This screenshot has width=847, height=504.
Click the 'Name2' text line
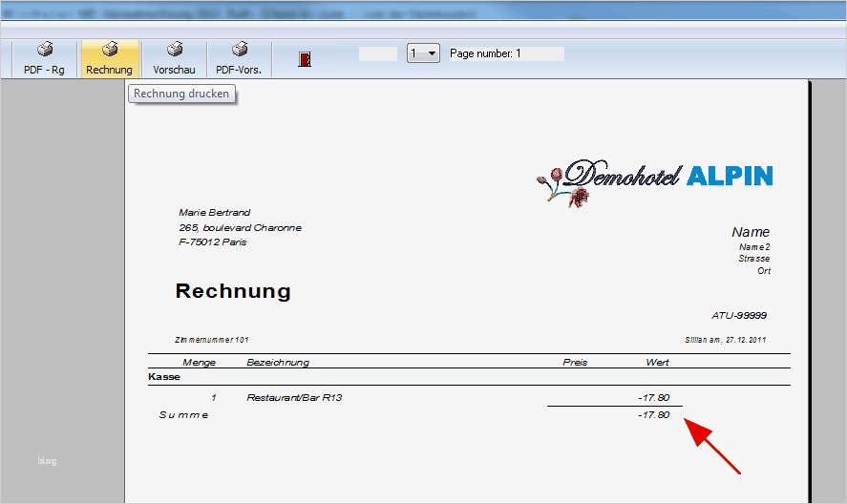[x=754, y=247]
